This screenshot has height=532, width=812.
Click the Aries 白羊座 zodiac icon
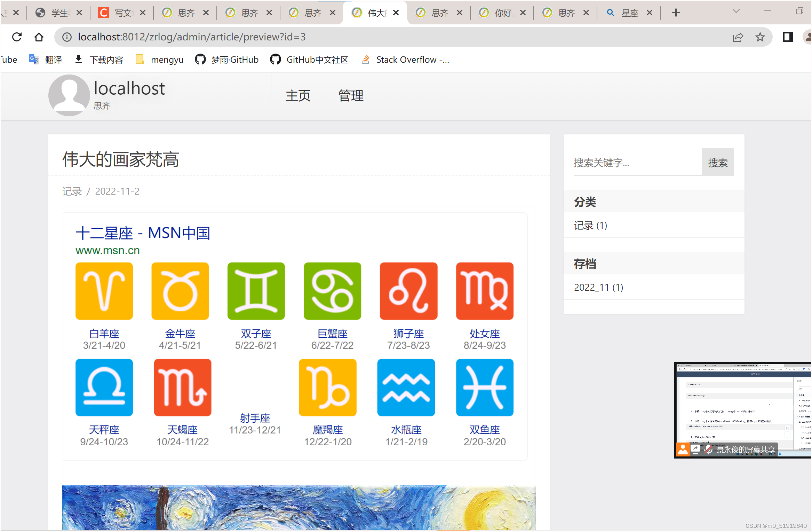point(104,291)
